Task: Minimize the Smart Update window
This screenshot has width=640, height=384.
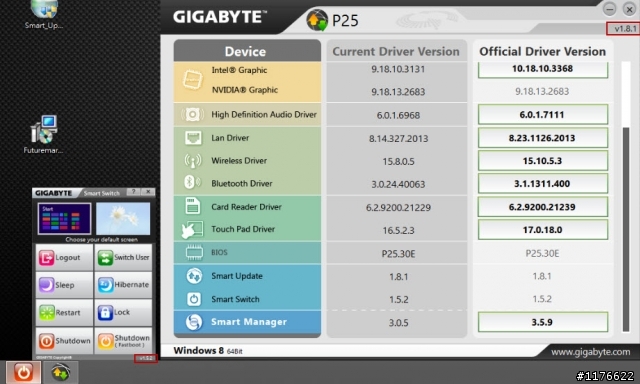Action: (609, 9)
